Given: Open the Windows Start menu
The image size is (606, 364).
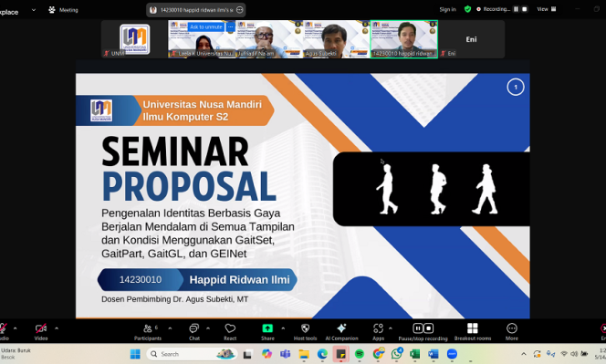Looking at the screenshot, I should pyautogui.click(x=135, y=354).
